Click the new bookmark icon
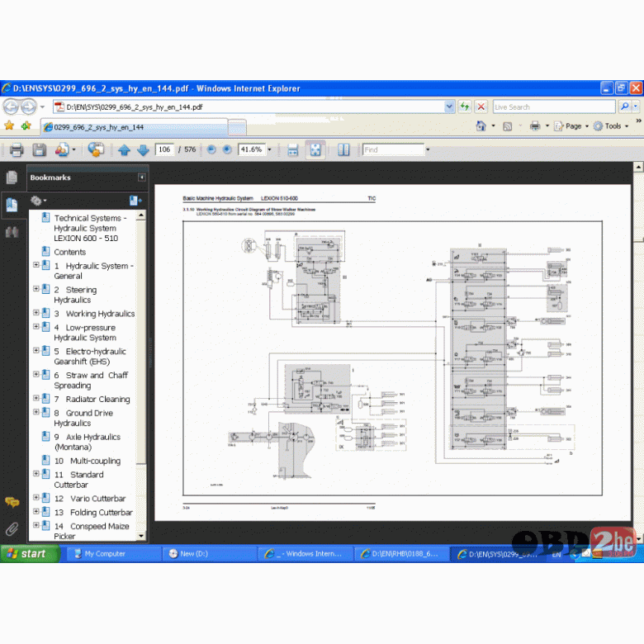The height and width of the screenshot is (644, 644). 135,201
